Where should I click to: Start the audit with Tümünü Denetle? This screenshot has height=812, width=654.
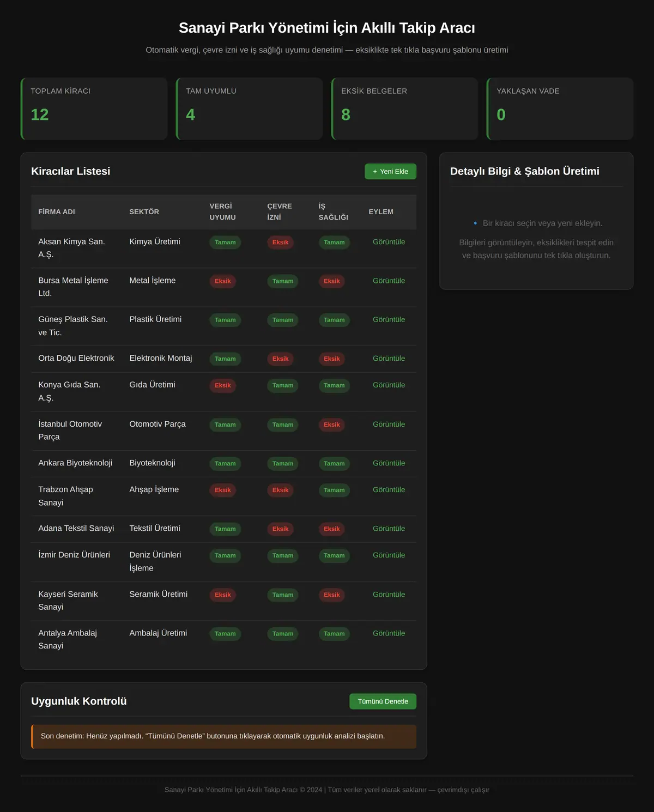point(383,701)
